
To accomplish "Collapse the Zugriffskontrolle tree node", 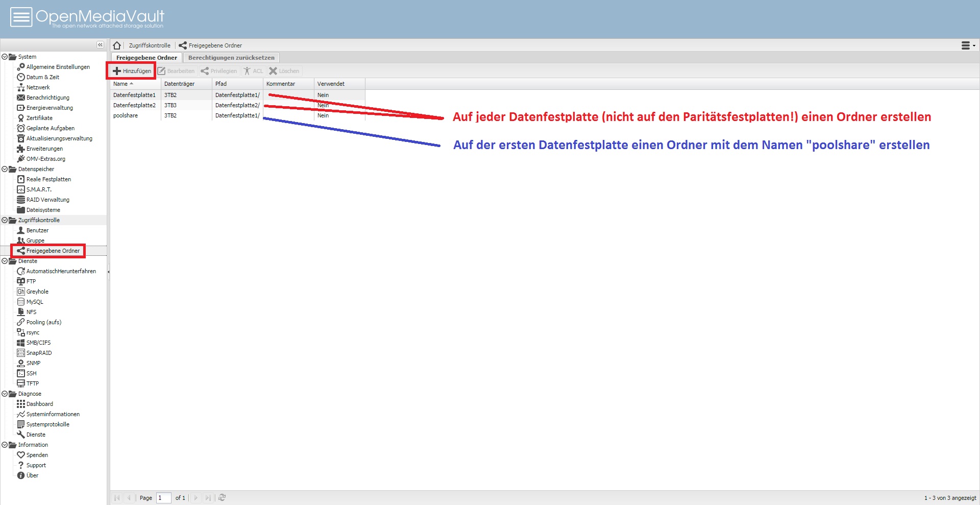I will [x=5, y=220].
